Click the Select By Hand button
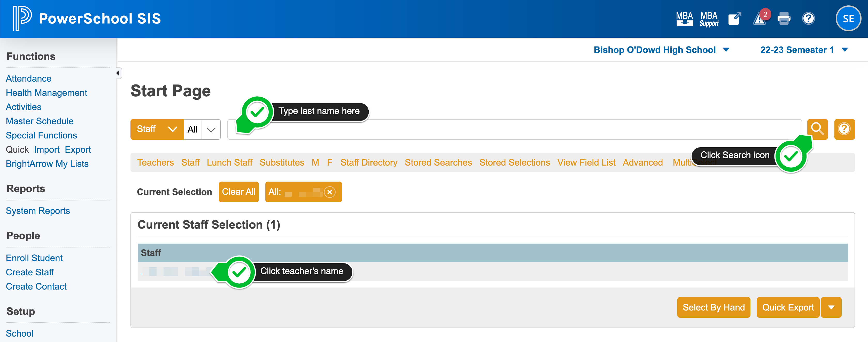Image resolution: width=868 pixels, height=342 pixels. pos(713,307)
